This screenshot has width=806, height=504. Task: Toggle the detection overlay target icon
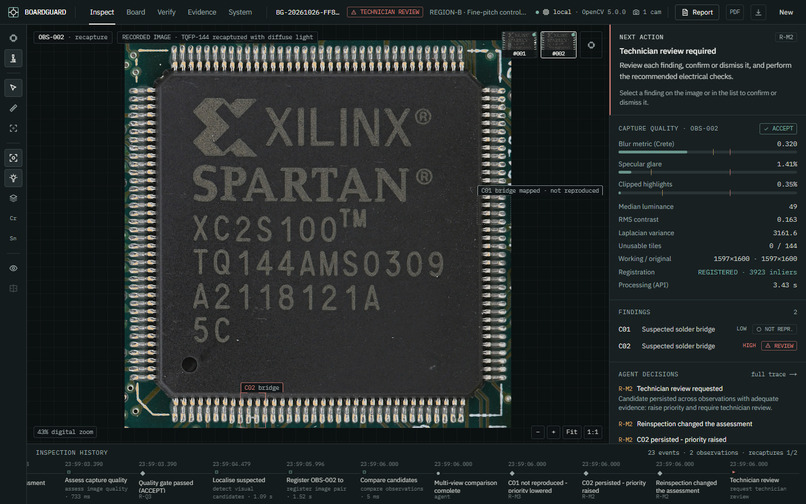click(x=13, y=158)
